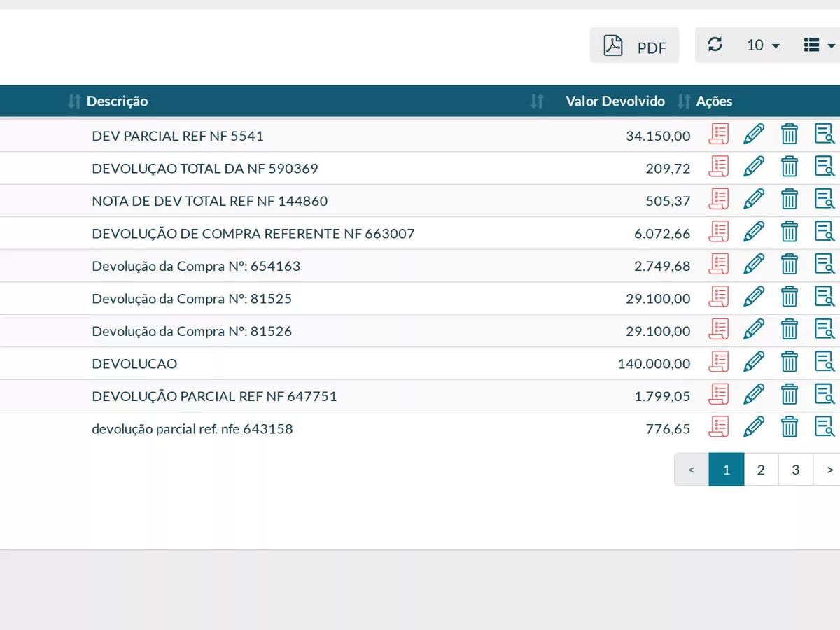View details of DEVOLUÇÃO DE COMPRA REFERENTE NF 663007
Screen dimensions: 840x630
pyautogui.click(x=825, y=232)
